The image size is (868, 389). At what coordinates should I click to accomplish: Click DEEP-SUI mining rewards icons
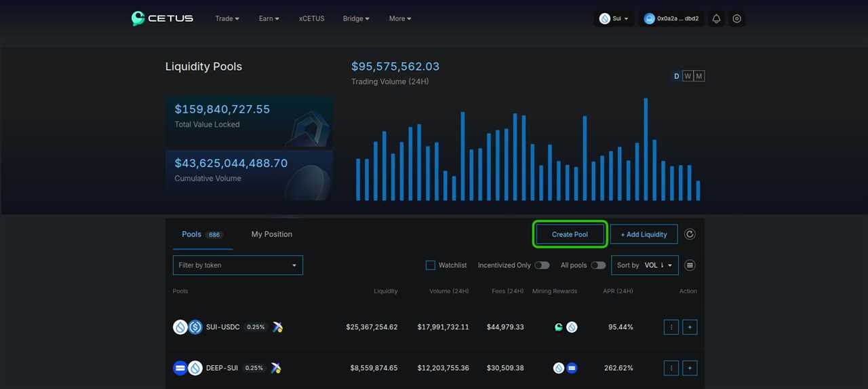click(566, 368)
